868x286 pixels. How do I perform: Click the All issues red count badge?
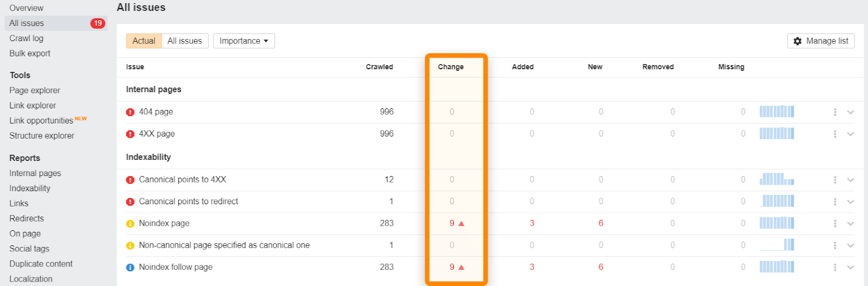tap(98, 23)
